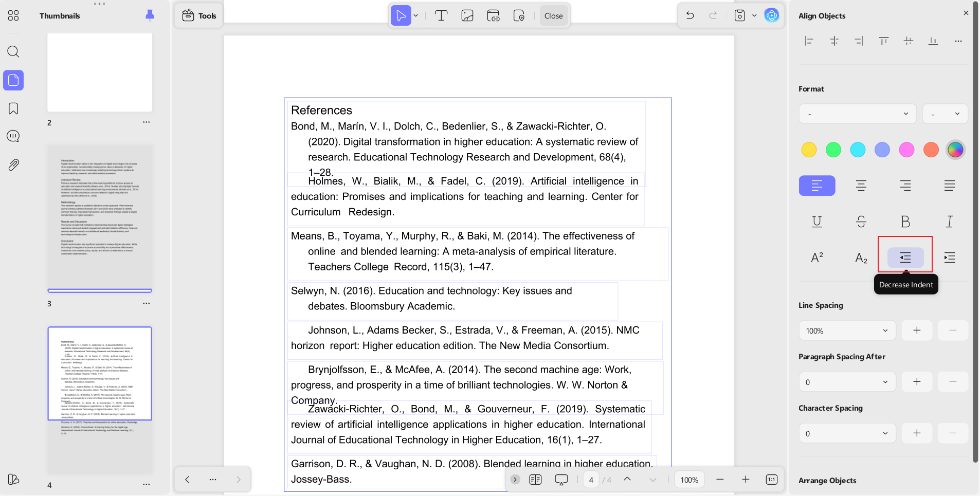Screen dimensions: 980x496
Task: Pick the yellow text color
Action: point(809,150)
